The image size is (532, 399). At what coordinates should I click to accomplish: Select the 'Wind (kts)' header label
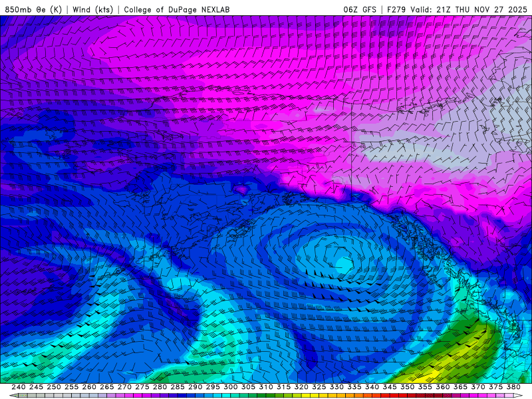click(x=93, y=9)
